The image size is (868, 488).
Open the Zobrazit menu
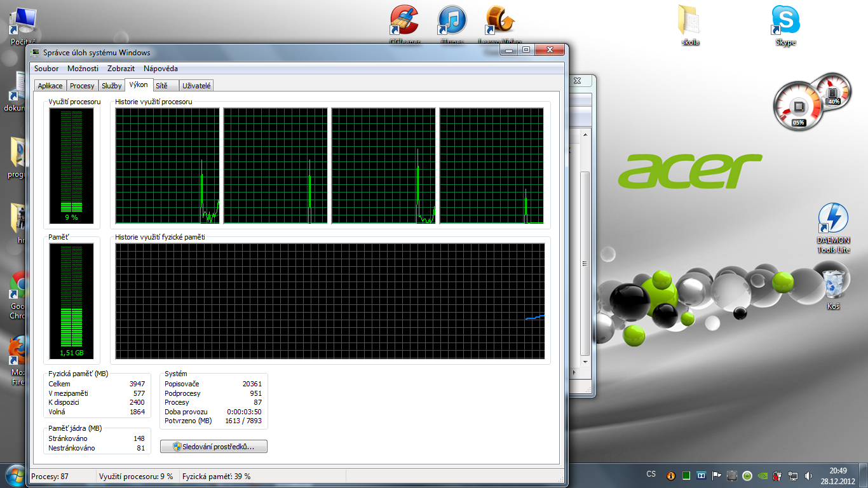[x=121, y=69]
